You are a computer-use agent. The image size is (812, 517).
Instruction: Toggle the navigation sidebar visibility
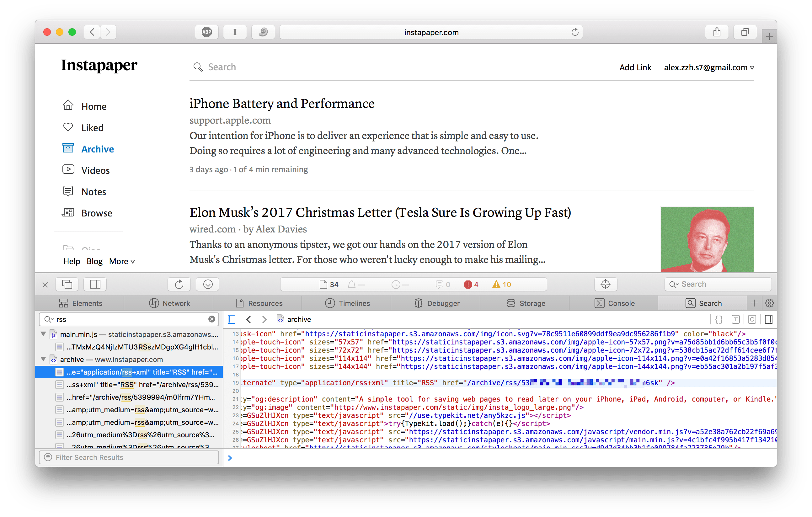[x=232, y=319]
